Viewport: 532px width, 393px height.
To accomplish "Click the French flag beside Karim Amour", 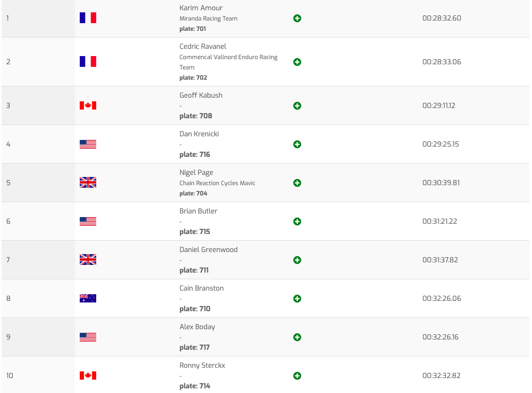I will 88,18.
